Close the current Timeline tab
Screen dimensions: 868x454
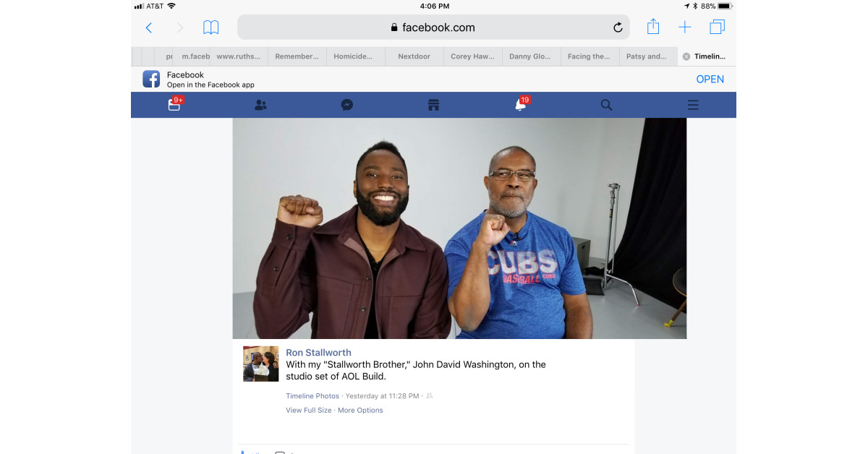686,56
